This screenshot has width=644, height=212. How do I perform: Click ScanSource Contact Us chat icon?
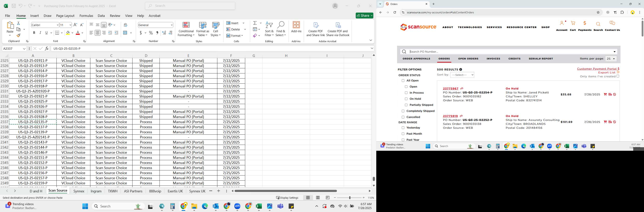click(x=612, y=23)
